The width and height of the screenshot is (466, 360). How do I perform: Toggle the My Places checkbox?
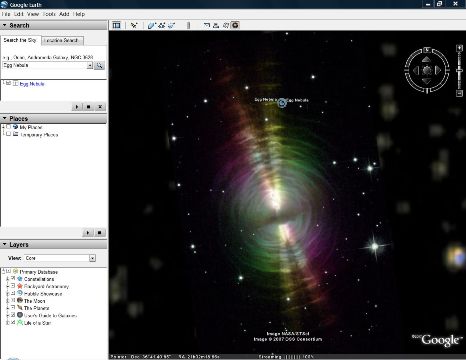pyautogui.click(x=9, y=127)
